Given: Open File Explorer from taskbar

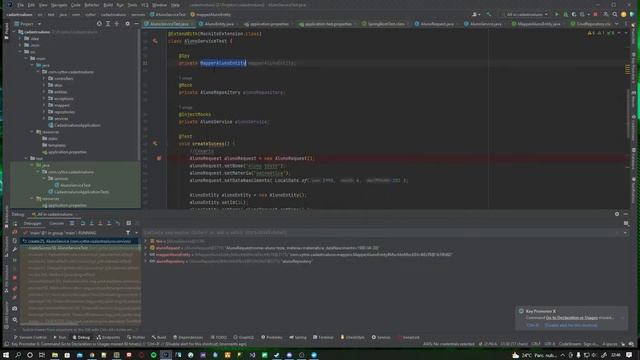Looking at the screenshot, I should click(55, 355).
